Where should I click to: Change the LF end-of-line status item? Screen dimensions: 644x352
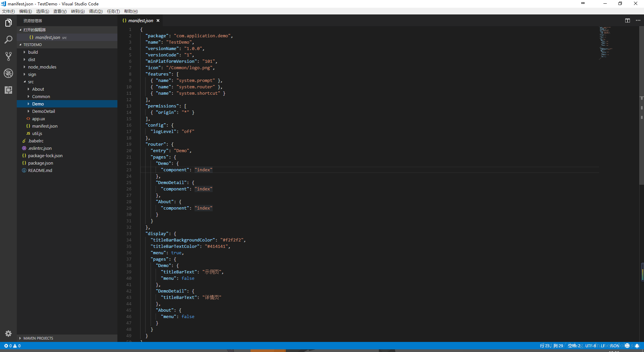603,346
